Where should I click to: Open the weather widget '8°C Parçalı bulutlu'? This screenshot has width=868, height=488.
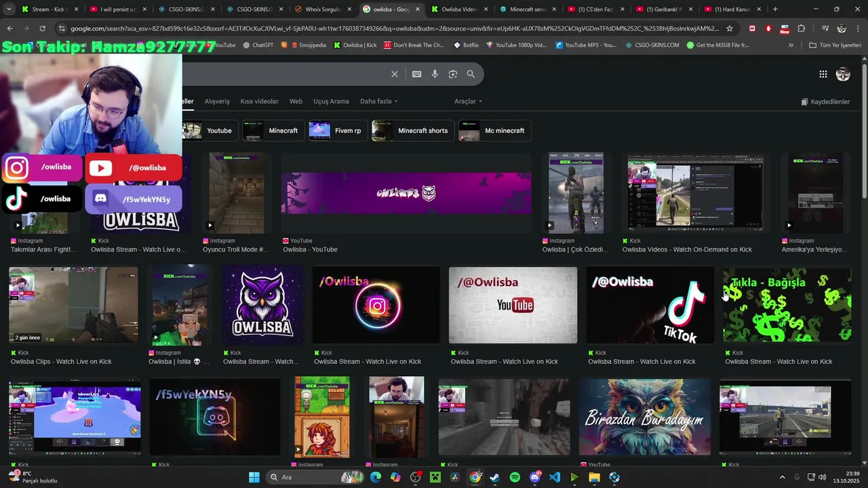click(x=33, y=477)
